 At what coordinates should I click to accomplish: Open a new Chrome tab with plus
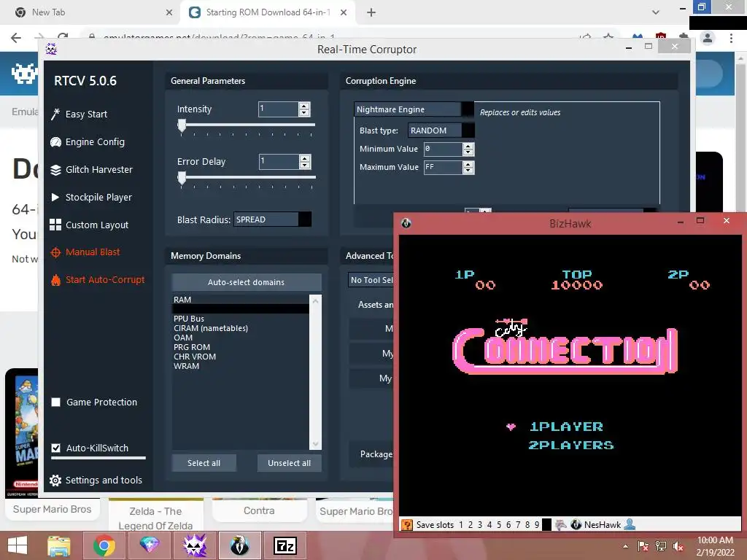point(371,12)
